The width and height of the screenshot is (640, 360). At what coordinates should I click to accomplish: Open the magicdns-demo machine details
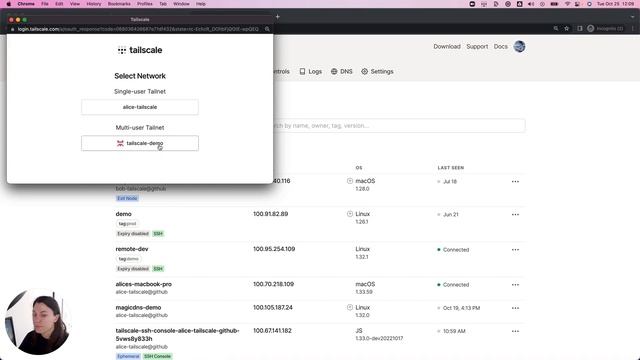tap(138, 307)
